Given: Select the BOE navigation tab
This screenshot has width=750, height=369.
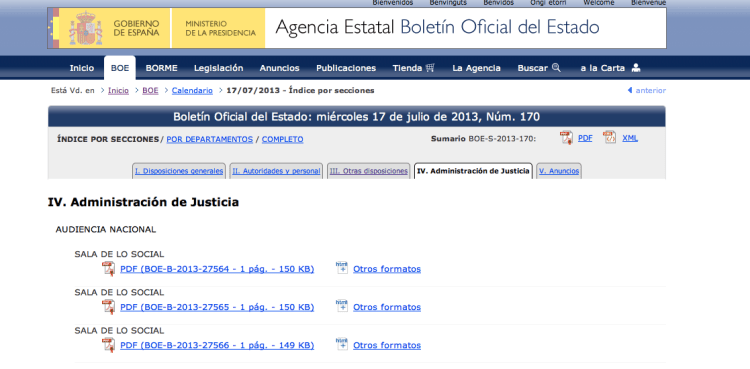Looking at the screenshot, I should 120,68.
